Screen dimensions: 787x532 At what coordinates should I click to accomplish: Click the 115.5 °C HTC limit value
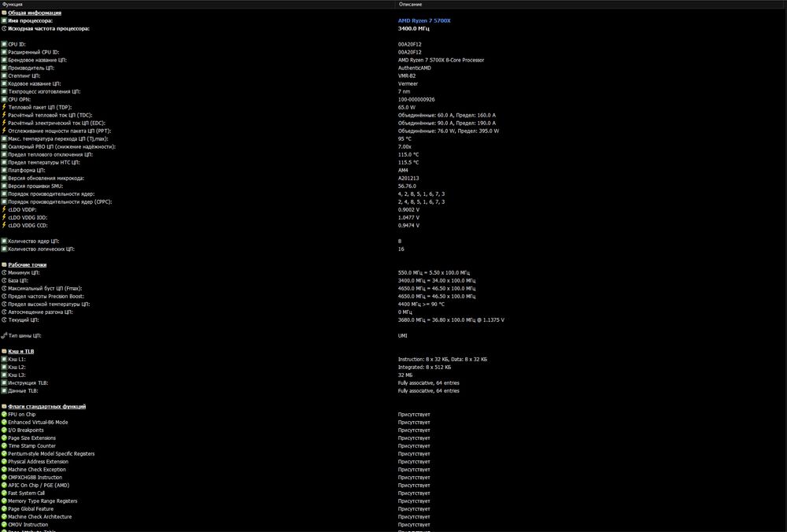(x=408, y=163)
